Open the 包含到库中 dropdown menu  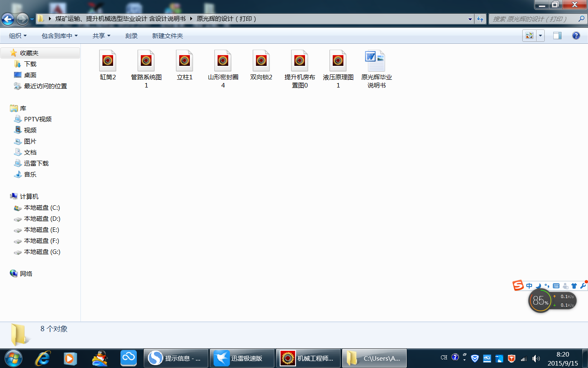pyautogui.click(x=60, y=36)
